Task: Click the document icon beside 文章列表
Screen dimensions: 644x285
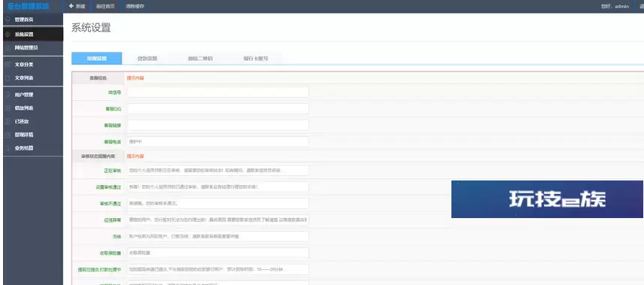Action: [x=8, y=78]
